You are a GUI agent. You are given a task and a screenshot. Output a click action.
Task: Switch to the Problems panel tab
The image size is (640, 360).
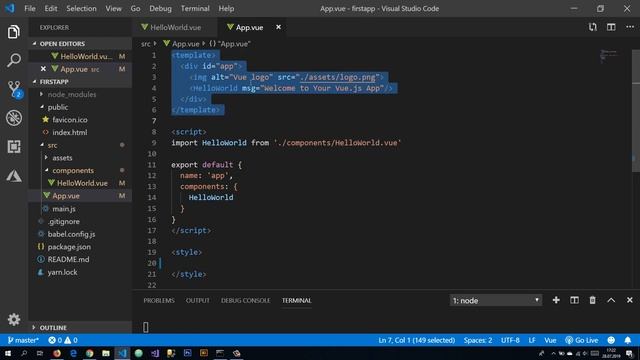coord(159,300)
